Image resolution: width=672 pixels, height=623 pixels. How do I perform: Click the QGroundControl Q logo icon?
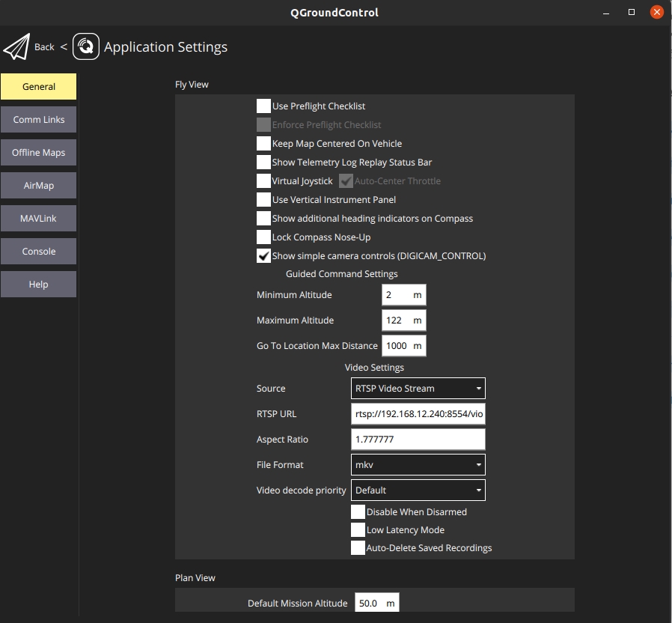86,47
